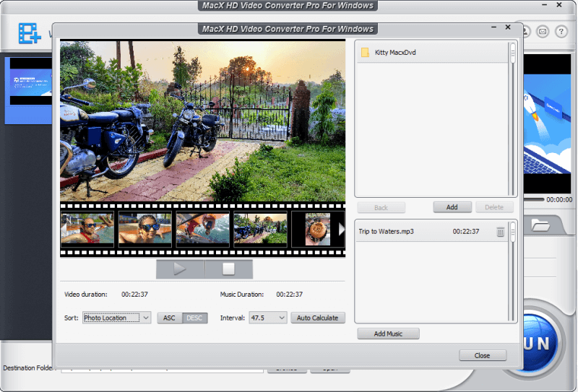Close the slideshow dialog via X icon

(x=508, y=27)
